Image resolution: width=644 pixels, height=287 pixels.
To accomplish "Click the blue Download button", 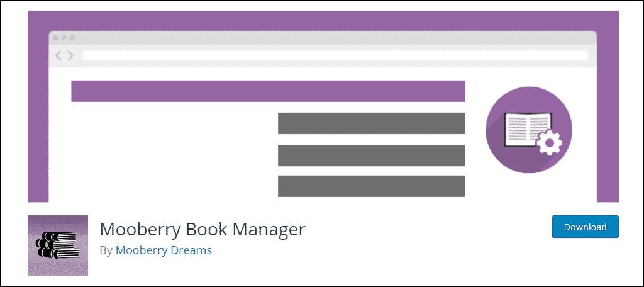I will [x=586, y=227].
